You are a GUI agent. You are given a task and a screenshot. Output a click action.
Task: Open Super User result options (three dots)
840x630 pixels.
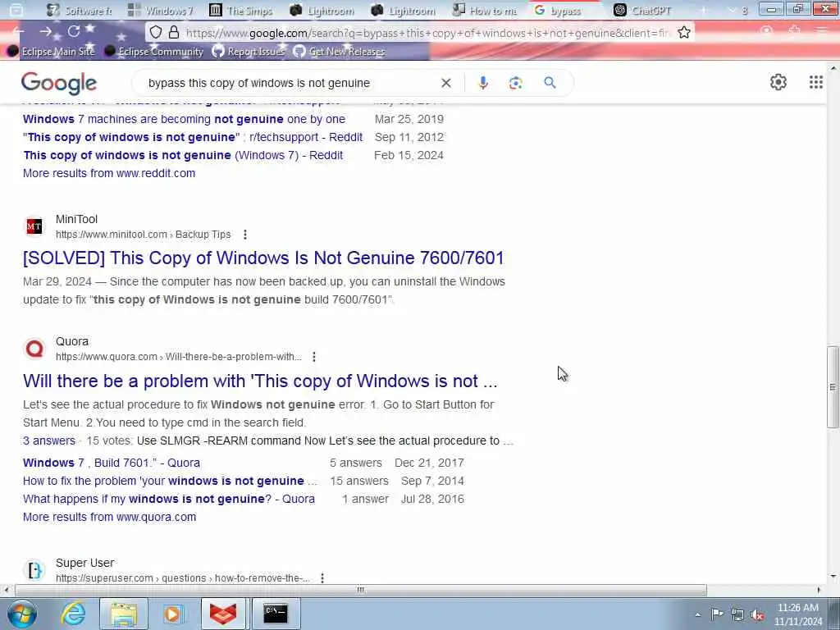click(322, 578)
